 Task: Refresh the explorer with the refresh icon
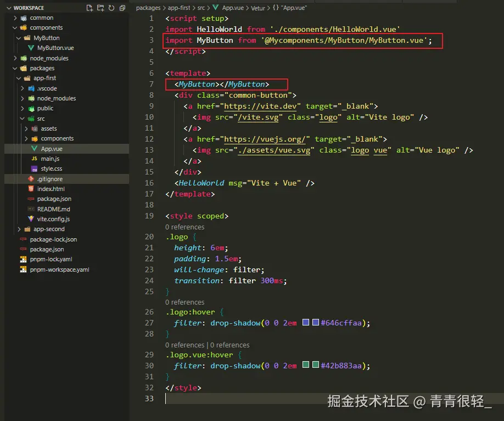tap(111, 8)
